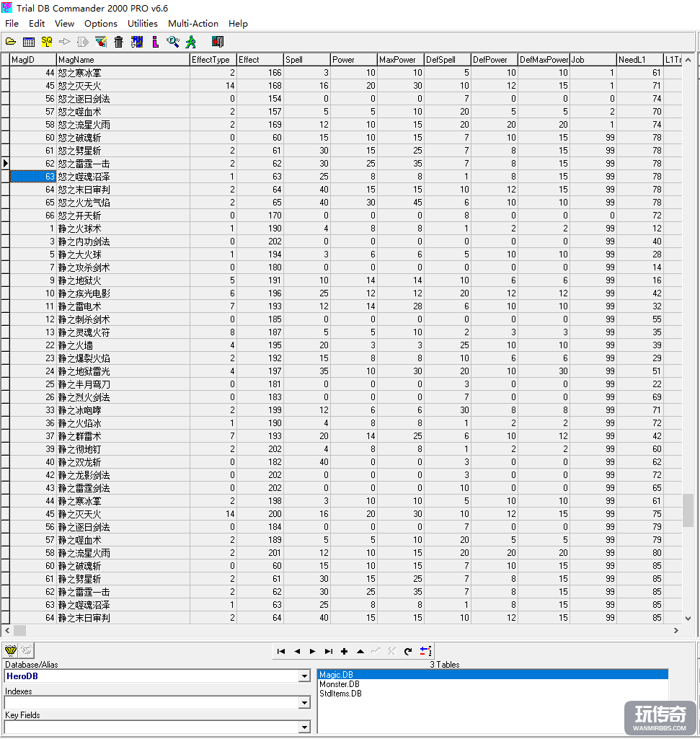Open the Utilities menu
The image size is (700, 739).
[x=143, y=24]
